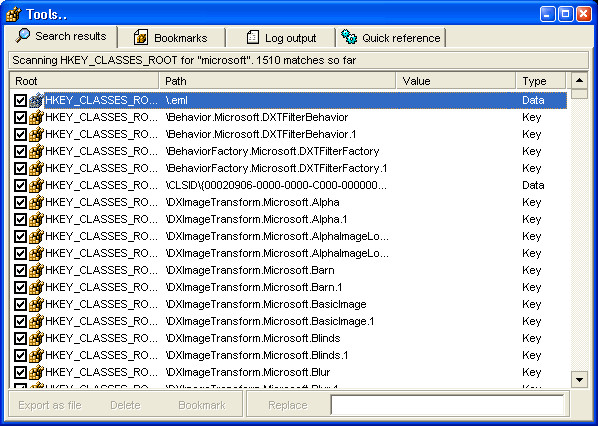Maximize the Tools window
The image size is (598, 426).
click(566, 14)
